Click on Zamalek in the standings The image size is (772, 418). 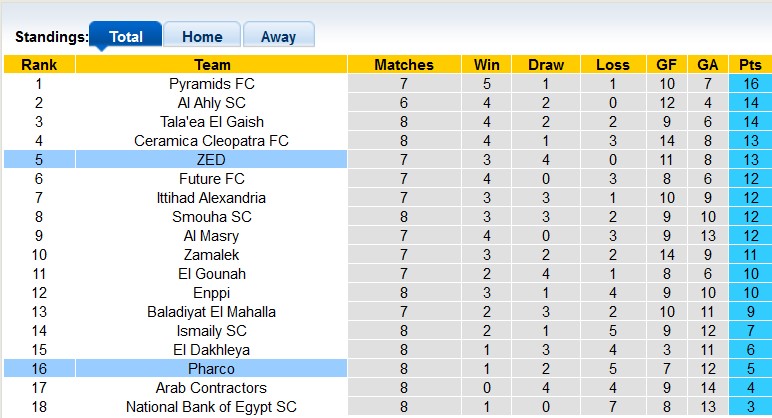[211, 254]
